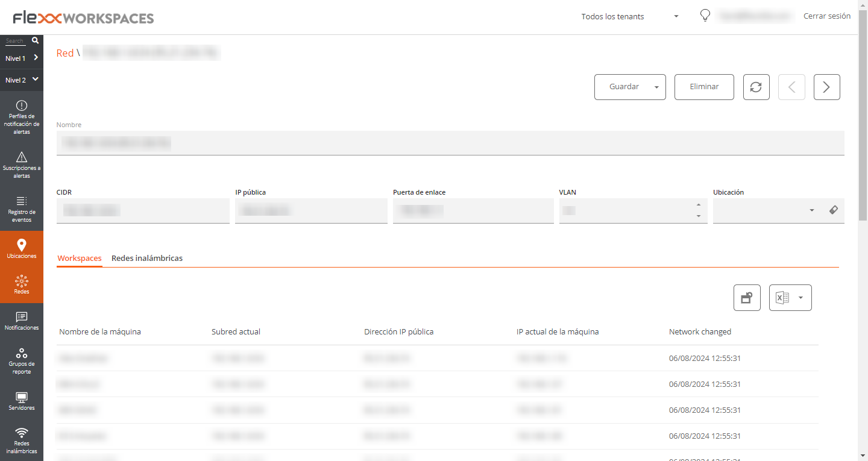Increase the VLAN value

pyautogui.click(x=699, y=205)
